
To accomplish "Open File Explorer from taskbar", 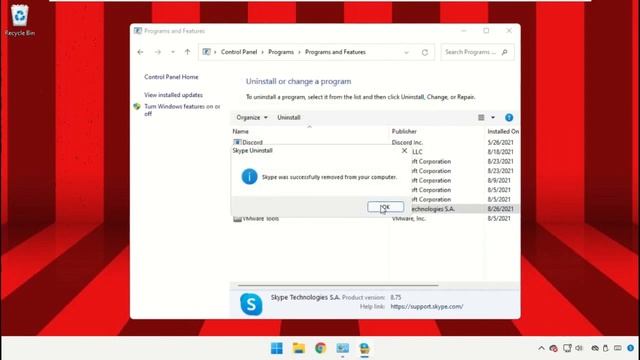I will pyautogui.click(x=299, y=348).
